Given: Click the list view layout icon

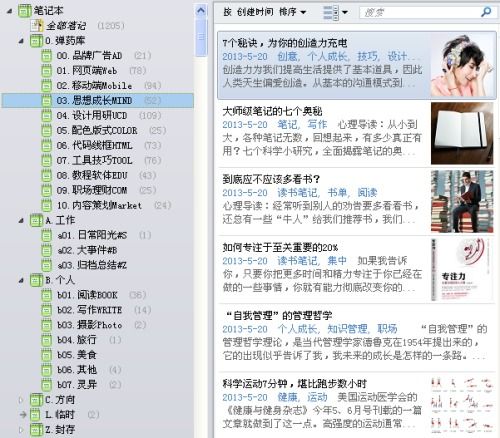Looking at the screenshot, I should pos(331,13).
